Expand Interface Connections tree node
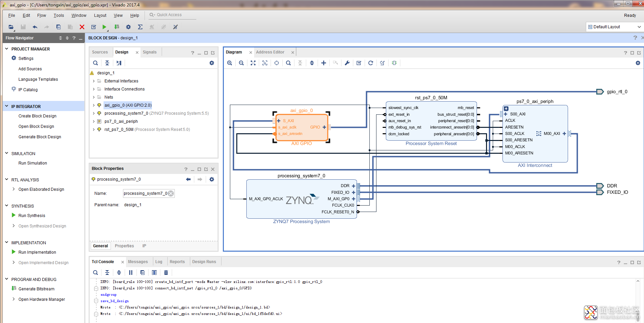 pos(94,89)
